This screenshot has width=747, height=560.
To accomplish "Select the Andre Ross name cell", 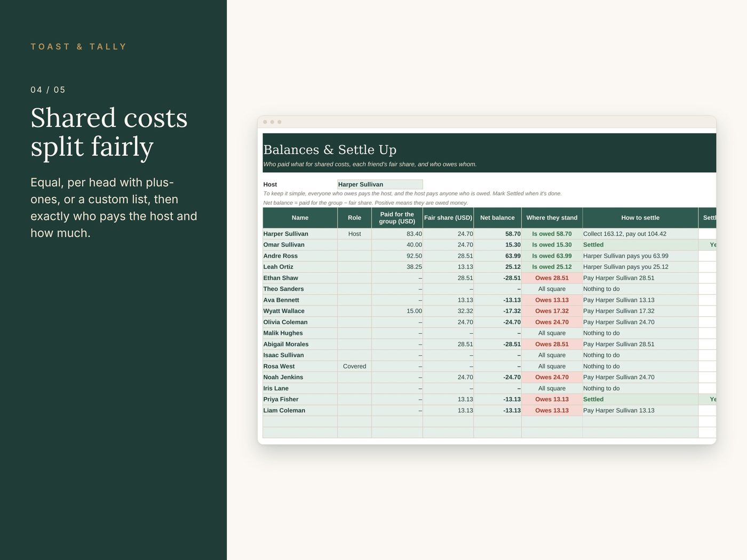I will point(300,256).
